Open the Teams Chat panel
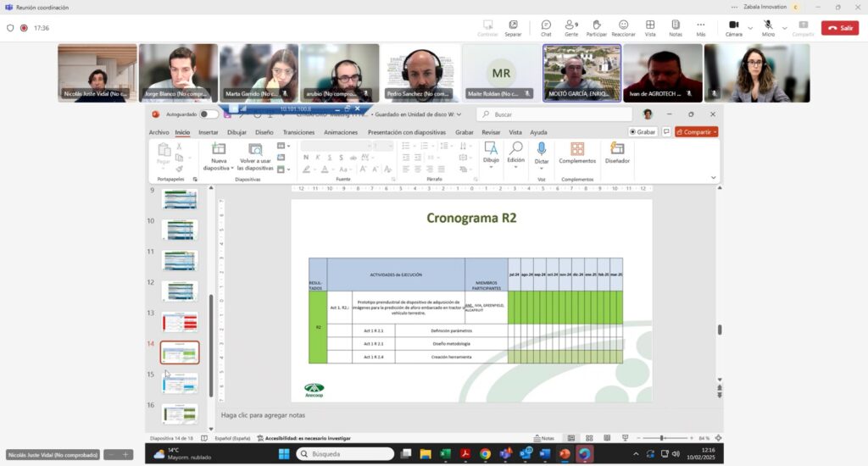868x466 pixels. point(546,28)
